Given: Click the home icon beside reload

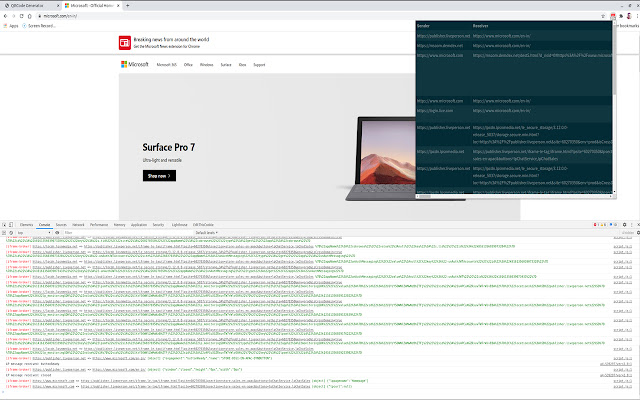Looking at the screenshot, I should (x=29, y=16).
